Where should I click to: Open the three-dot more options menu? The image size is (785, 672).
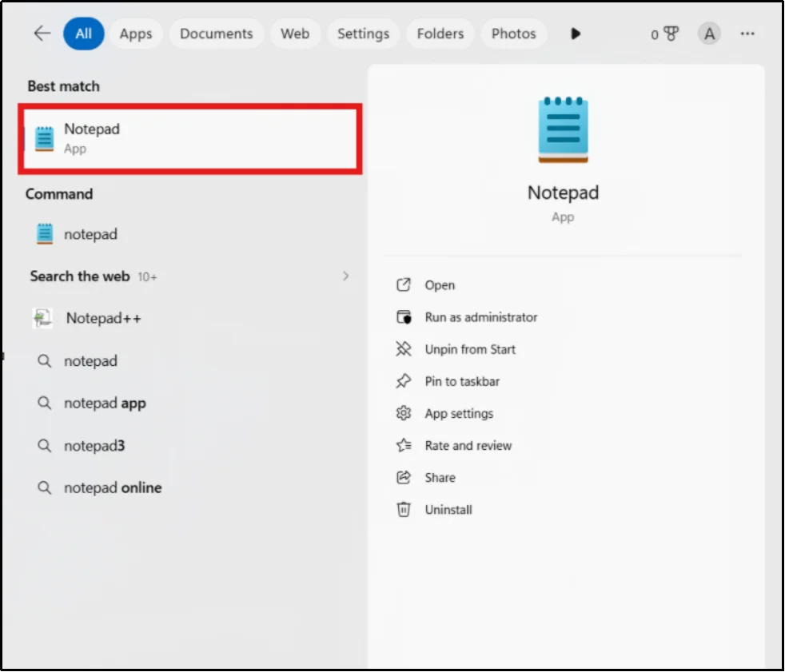click(x=747, y=34)
